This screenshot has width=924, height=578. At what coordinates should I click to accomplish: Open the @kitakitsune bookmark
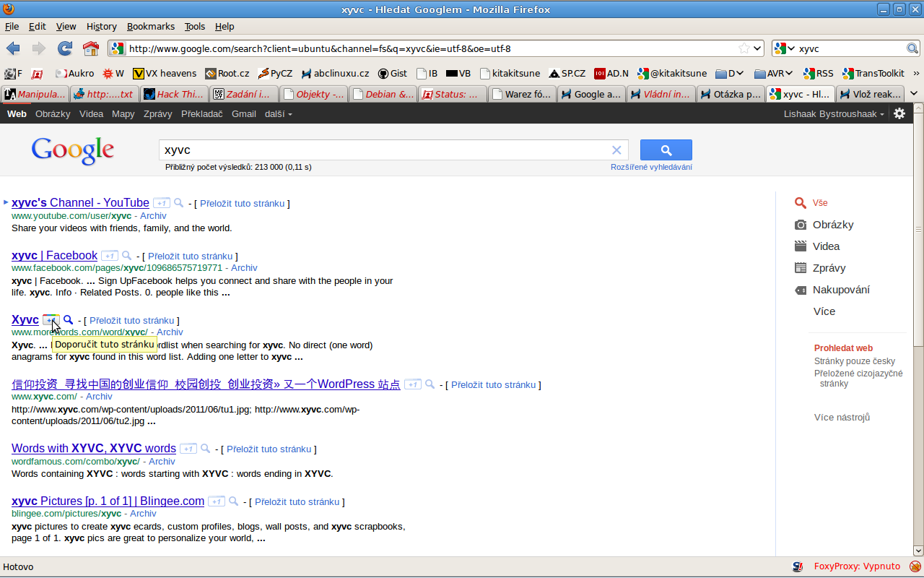tap(672, 73)
